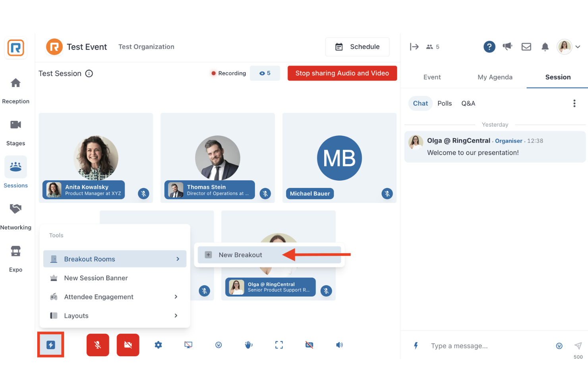Open audio and video settings gear
The height and width of the screenshot is (392, 588).
158,345
